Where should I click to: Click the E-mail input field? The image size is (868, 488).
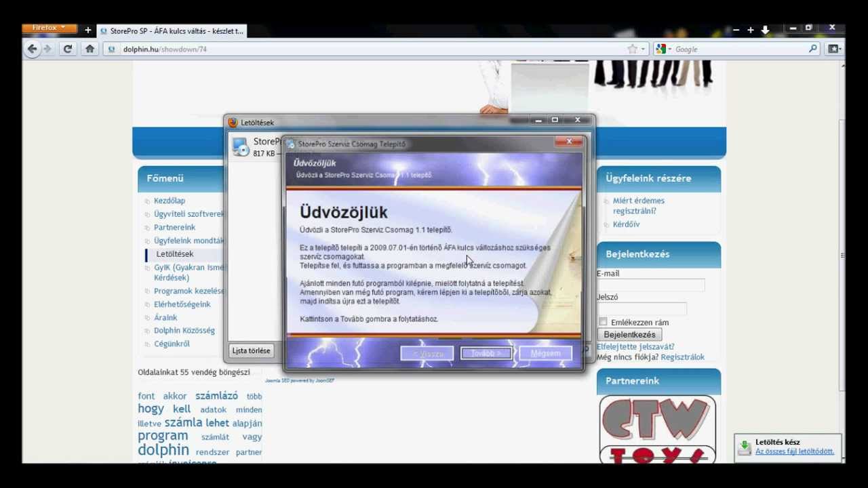click(651, 285)
